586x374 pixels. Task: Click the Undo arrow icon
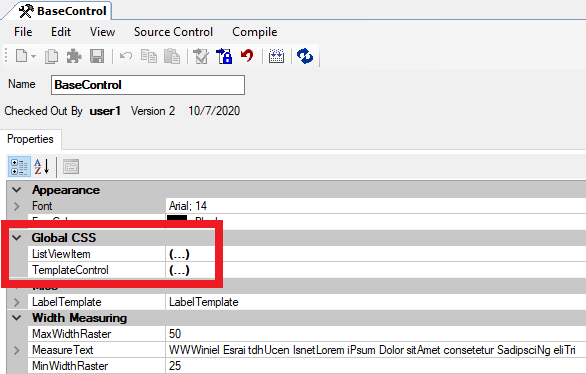point(126,56)
